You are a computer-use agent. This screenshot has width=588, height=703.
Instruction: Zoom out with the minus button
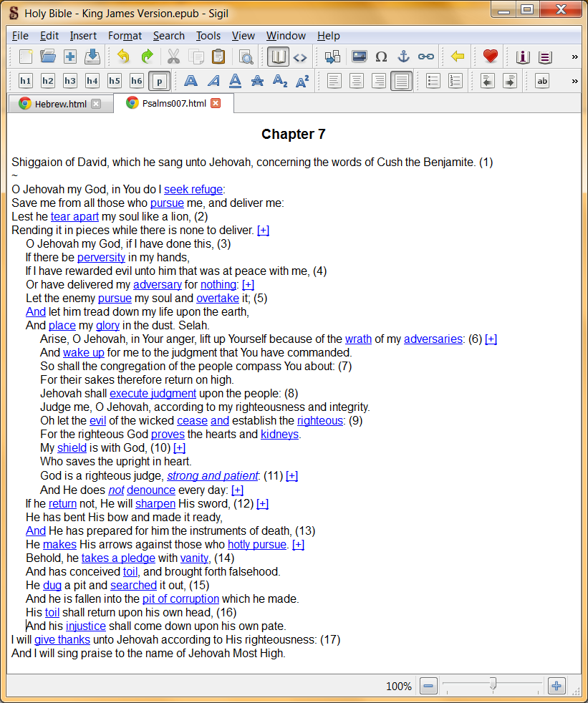pyautogui.click(x=429, y=686)
